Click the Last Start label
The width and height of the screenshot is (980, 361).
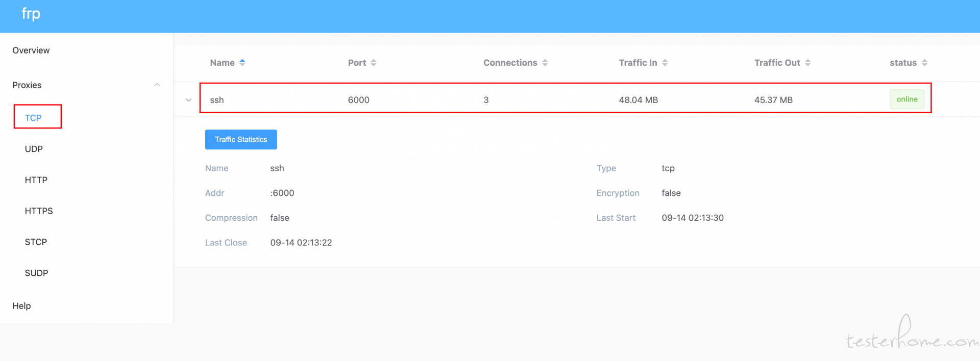pos(616,218)
